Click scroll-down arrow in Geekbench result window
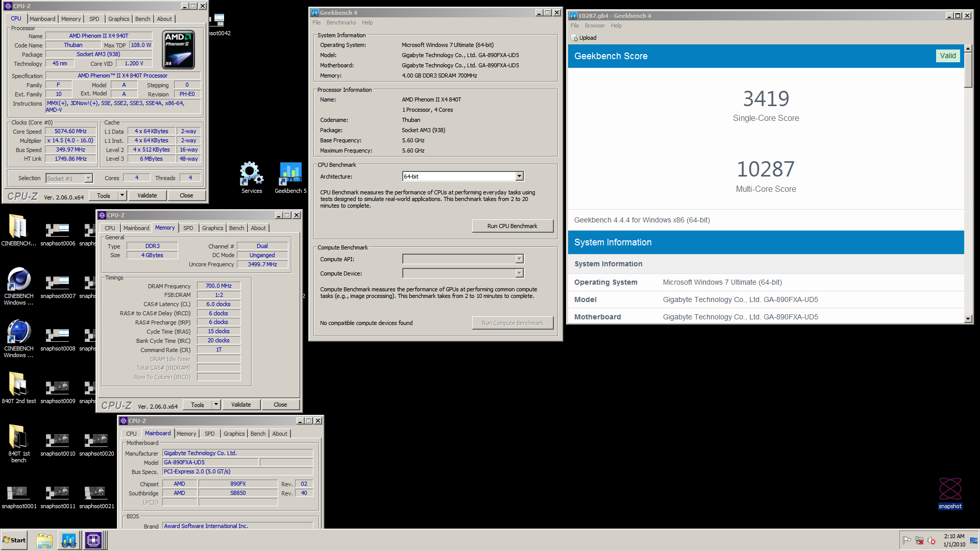980x551 pixels. 968,319
